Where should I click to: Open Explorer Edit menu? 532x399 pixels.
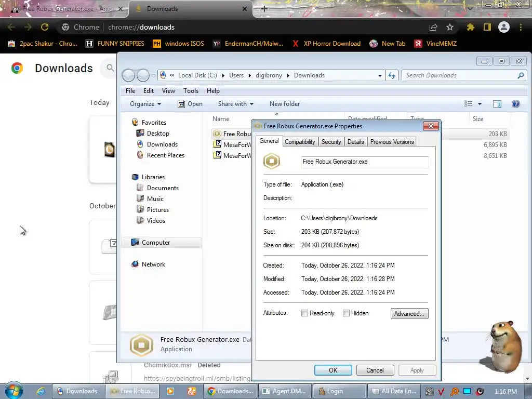click(148, 90)
